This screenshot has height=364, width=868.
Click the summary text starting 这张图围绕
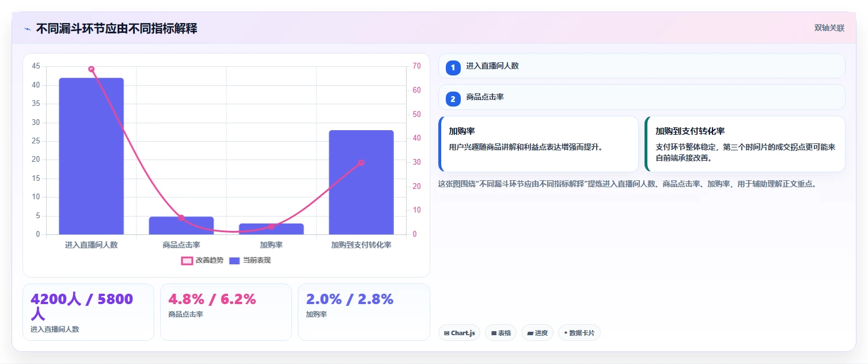click(x=627, y=184)
